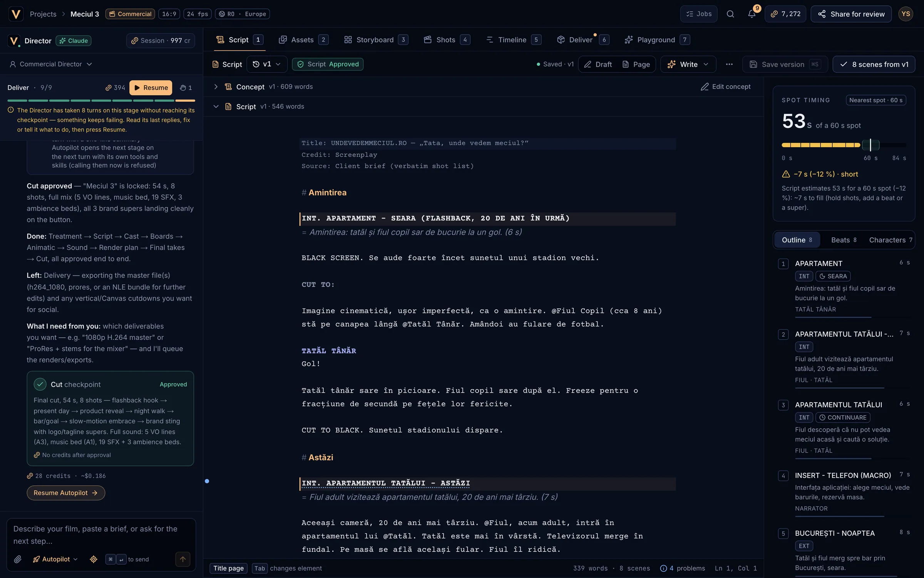Select the Beats panel segment
Viewport: 924px width, 578px height.
(x=844, y=240)
